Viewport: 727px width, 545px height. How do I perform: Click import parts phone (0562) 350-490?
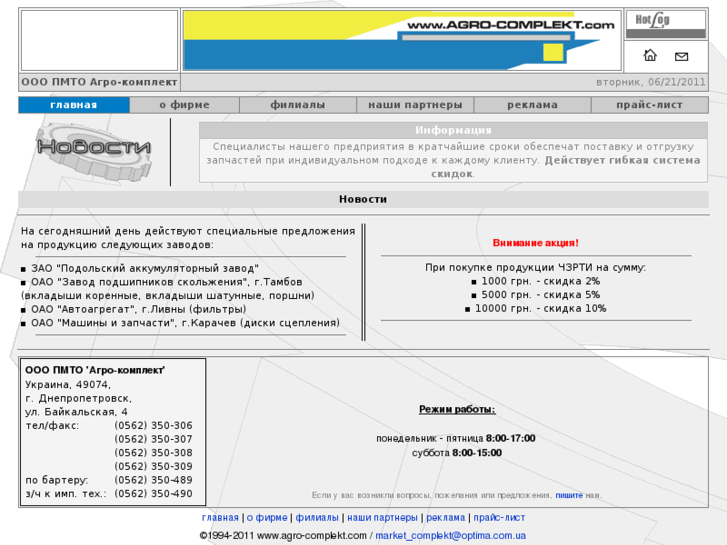(x=153, y=494)
